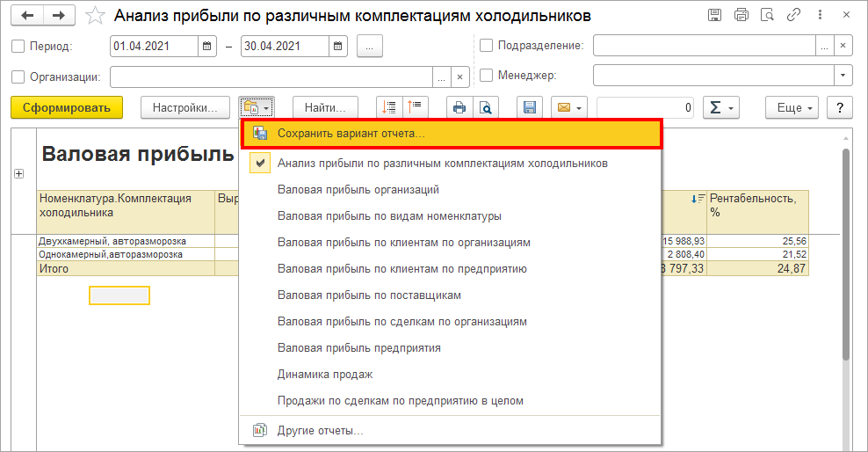Viewport: 868px width, 452px height.
Task: Enable the Период checkbox
Action: (19, 47)
